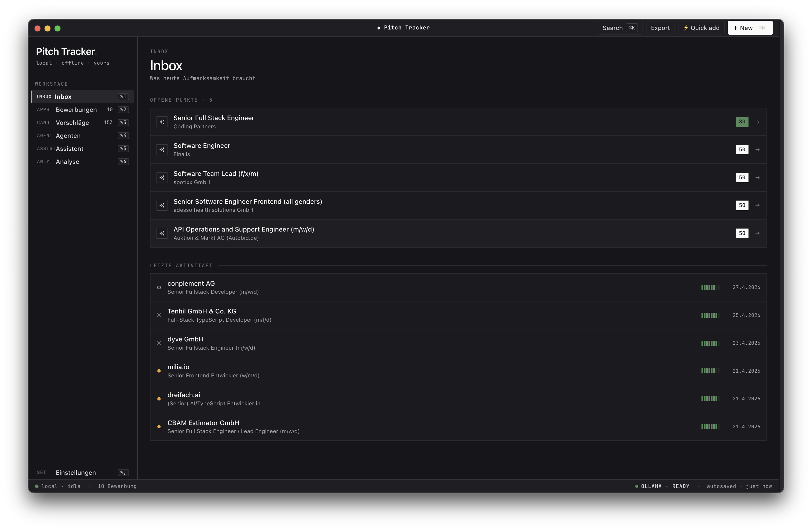The image size is (812, 530).
Task: Click diamond icon beside Pitch Tracker title
Action: [x=379, y=28]
